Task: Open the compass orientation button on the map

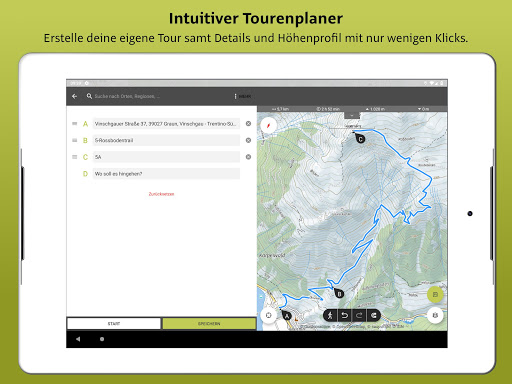Action: point(269,126)
